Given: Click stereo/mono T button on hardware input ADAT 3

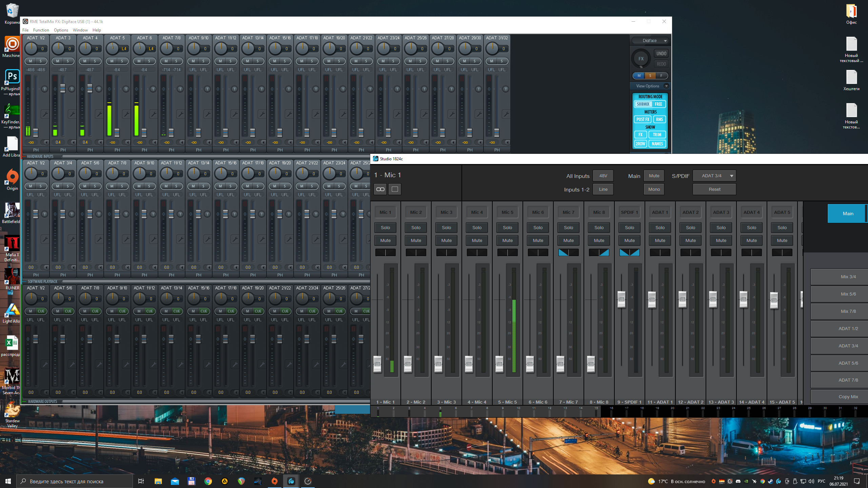Looking at the screenshot, I should tap(72, 89).
